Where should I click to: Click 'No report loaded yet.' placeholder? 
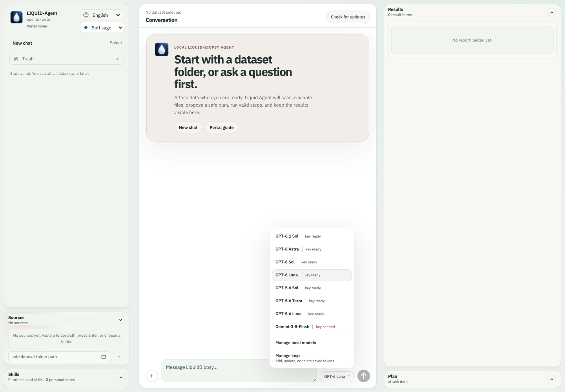click(x=472, y=40)
